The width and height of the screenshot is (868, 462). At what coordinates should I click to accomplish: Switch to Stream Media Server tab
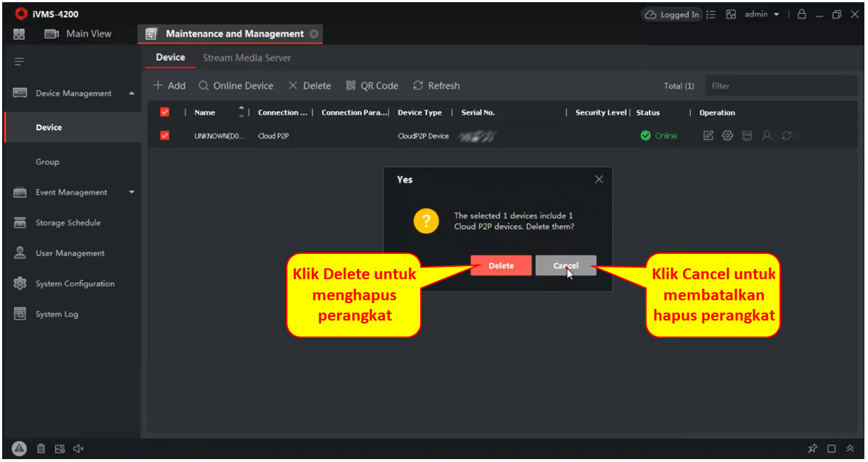(246, 57)
